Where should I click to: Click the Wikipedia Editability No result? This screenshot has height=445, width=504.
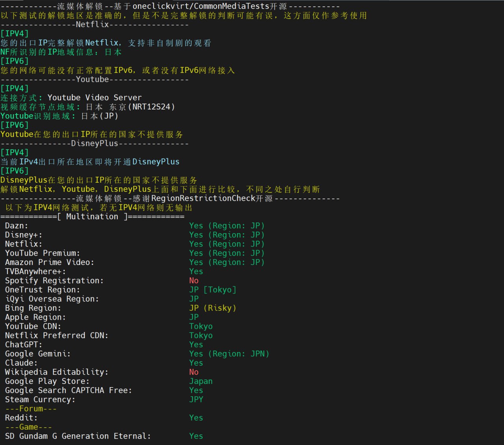pos(194,372)
